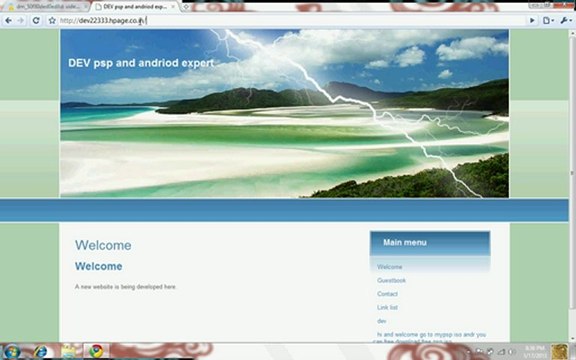Select the 'DEV psp and andriod exp...' tab
Screen dimensions: 576x360
tap(134, 7)
